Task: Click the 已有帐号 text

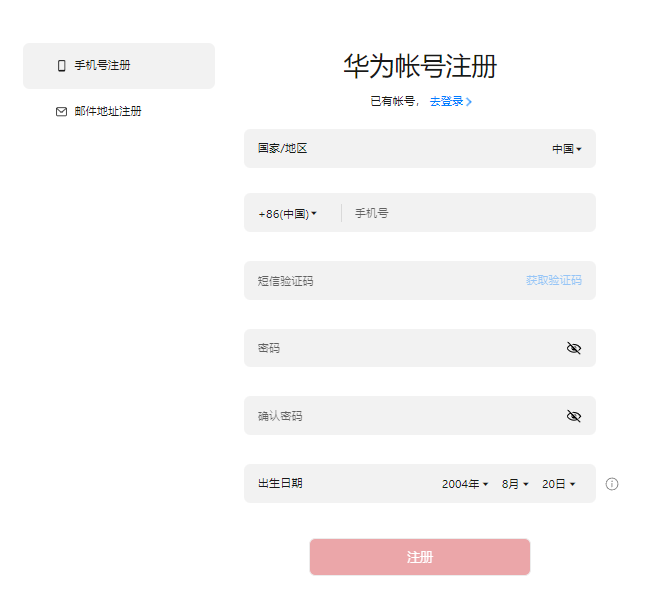Action: tap(392, 101)
